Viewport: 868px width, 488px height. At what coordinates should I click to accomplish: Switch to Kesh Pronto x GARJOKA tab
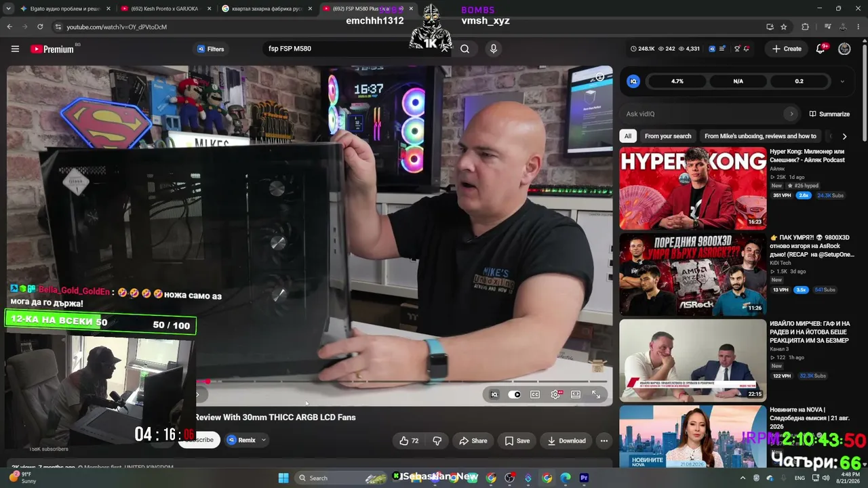(x=165, y=9)
